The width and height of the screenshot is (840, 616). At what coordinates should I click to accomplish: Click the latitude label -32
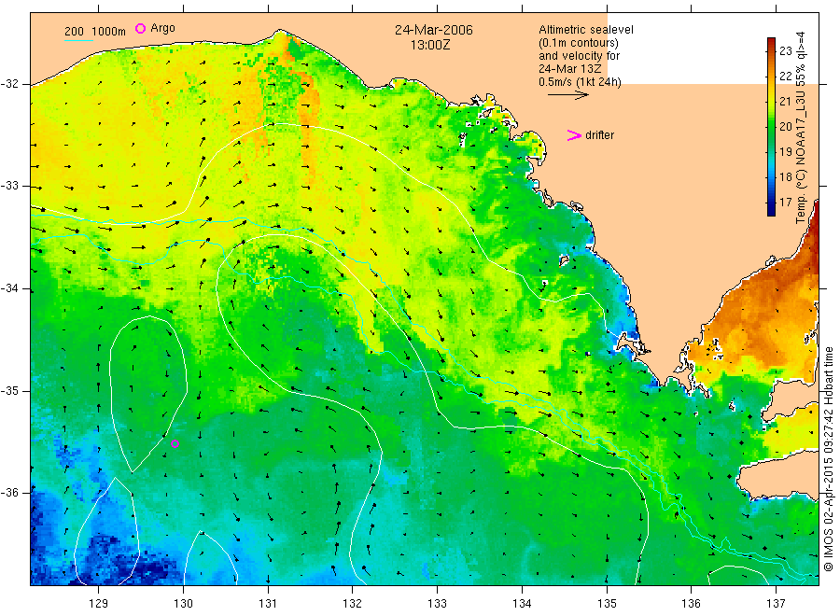[9, 84]
